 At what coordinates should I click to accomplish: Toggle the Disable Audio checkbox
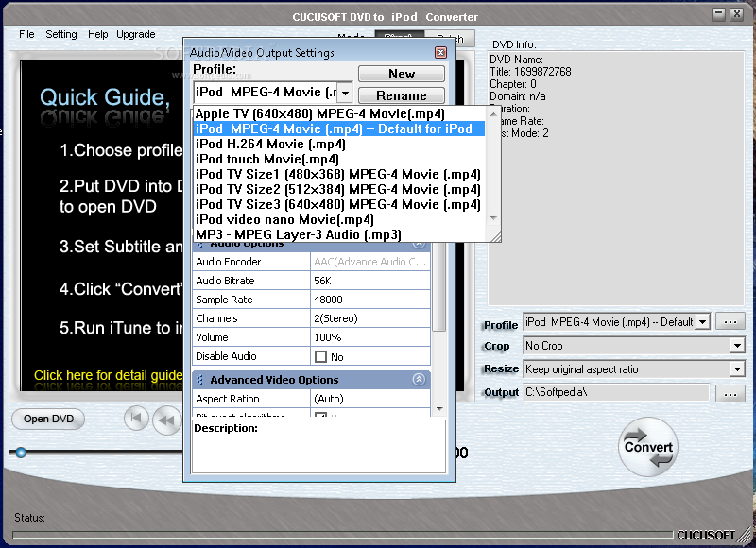pyautogui.click(x=320, y=356)
